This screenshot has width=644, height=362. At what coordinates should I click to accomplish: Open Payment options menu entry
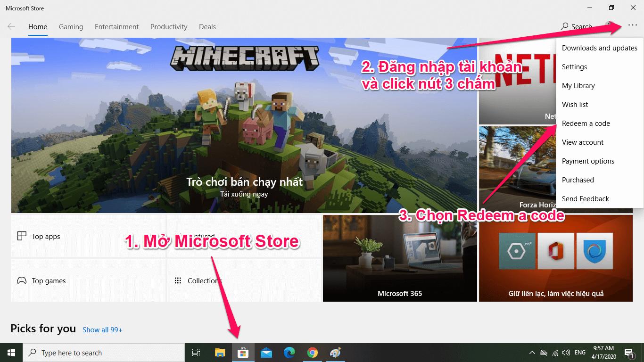(600, 161)
